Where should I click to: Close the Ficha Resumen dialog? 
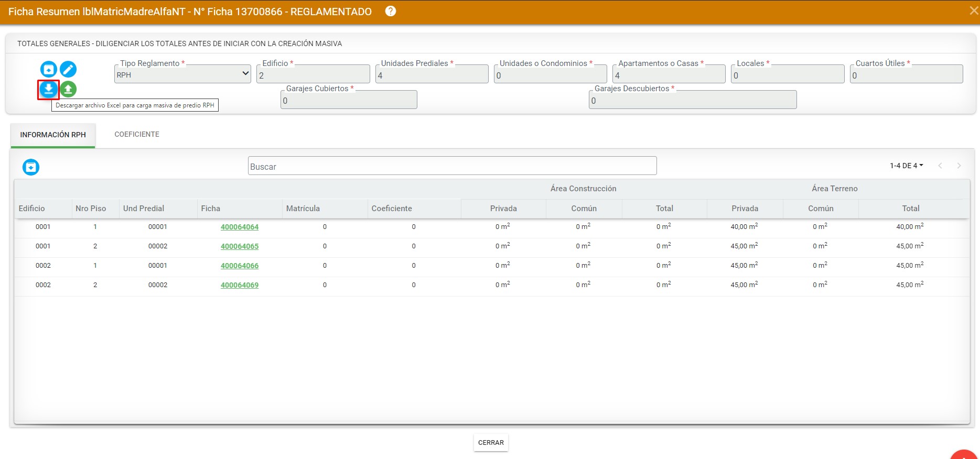pos(974,11)
